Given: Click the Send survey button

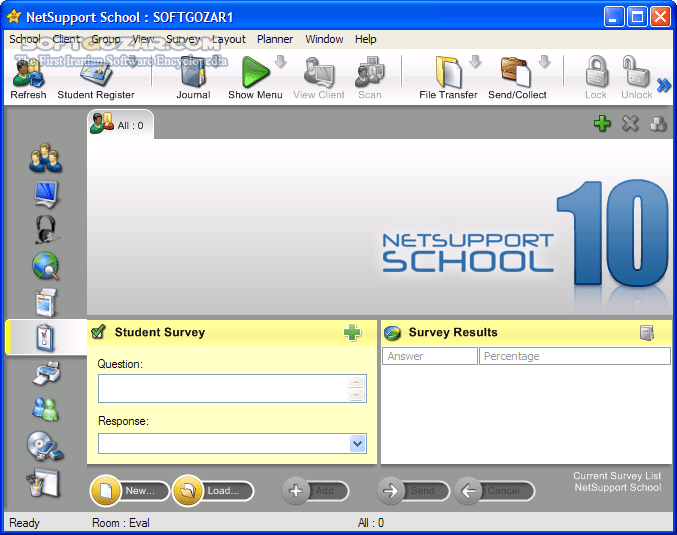Looking at the screenshot, I should point(413,491).
